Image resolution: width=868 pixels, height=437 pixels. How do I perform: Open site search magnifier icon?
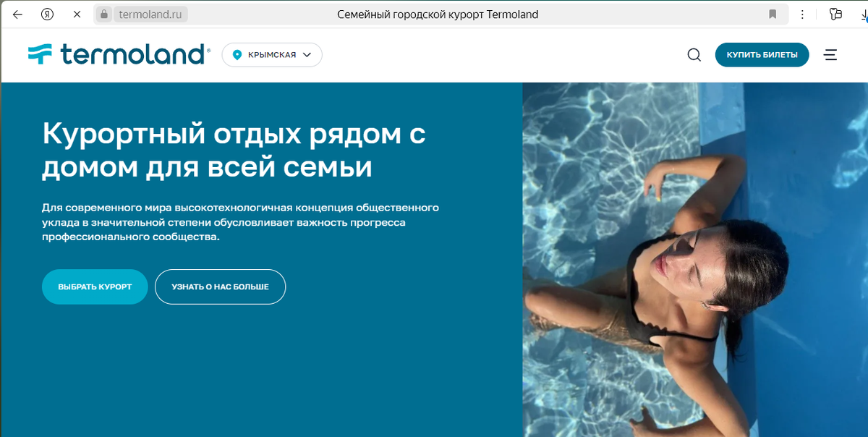coord(694,55)
